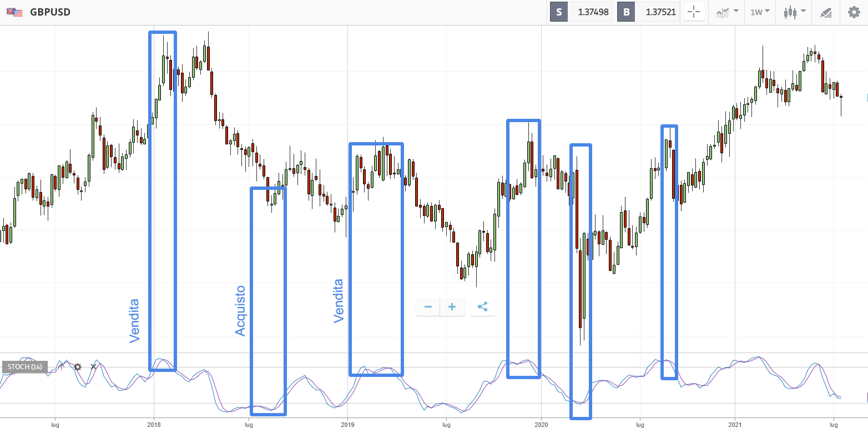
Task: Click the STOCH (14) indicator label
Action: pos(25,366)
